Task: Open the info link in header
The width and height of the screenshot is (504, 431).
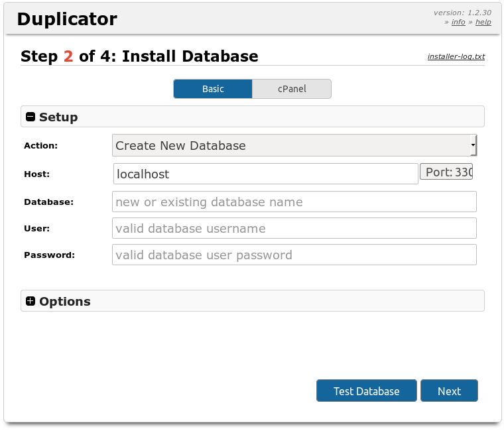Action: pyautogui.click(x=458, y=22)
